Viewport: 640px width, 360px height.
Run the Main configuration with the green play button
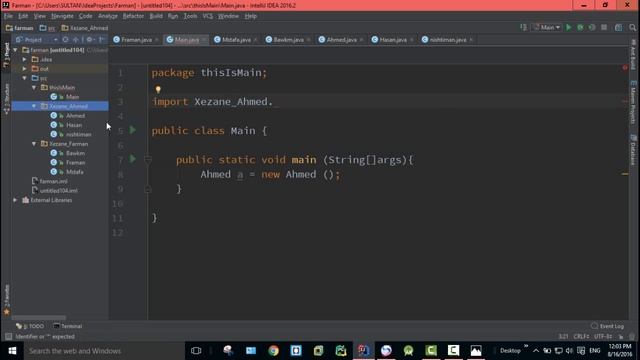pyautogui.click(x=568, y=27)
